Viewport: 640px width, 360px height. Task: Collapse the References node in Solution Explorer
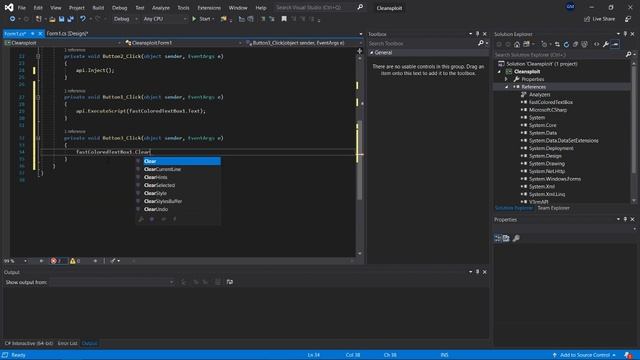pyautogui.click(x=506, y=87)
